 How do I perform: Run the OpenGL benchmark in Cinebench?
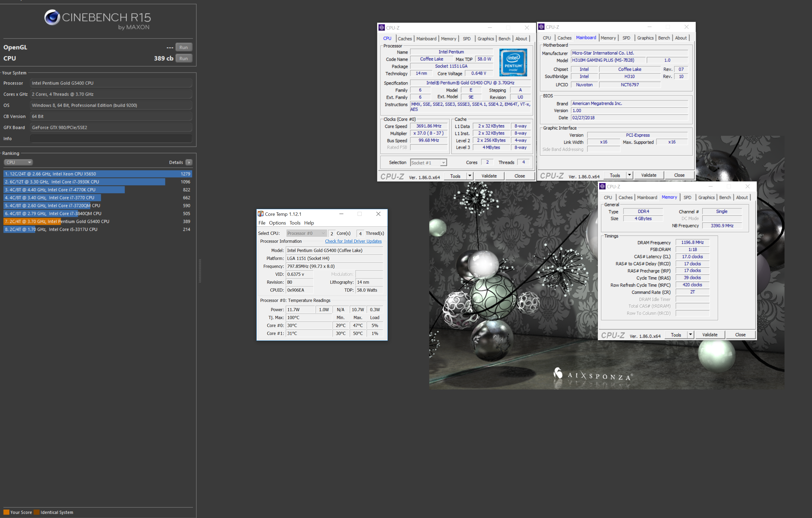coord(183,47)
